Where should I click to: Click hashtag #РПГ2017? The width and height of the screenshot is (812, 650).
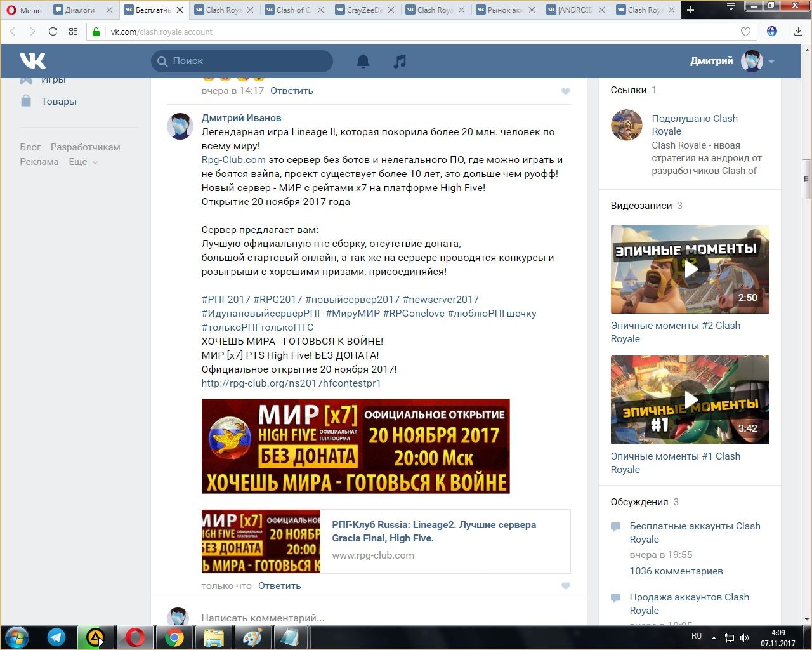click(226, 300)
